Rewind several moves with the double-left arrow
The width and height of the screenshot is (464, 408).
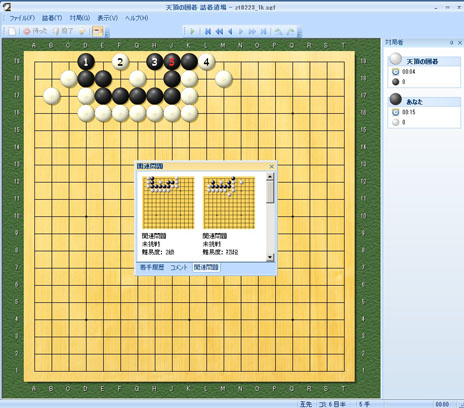click(219, 31)
